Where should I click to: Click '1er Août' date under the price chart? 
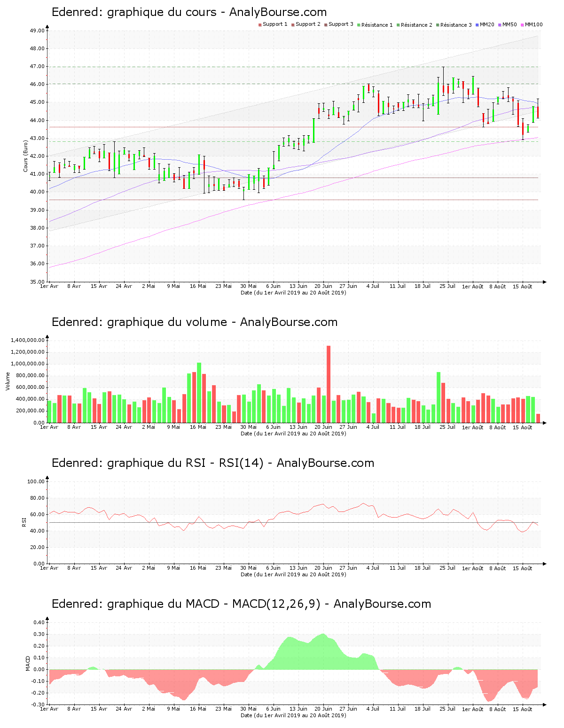pyautogui.click(x=472, y=287)
